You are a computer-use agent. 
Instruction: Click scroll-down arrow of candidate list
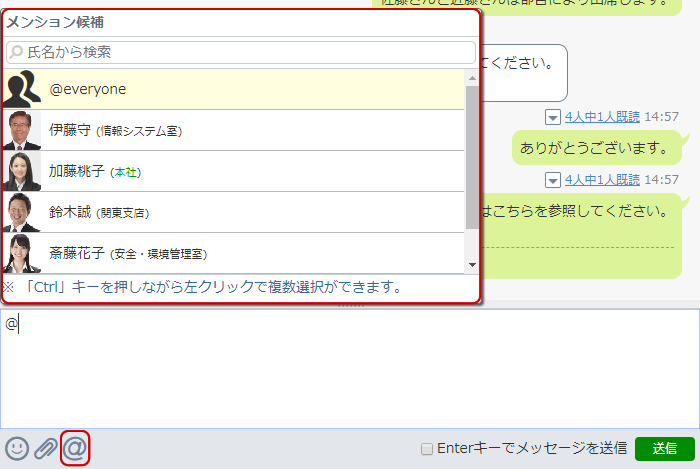click(x=472, y=265)
